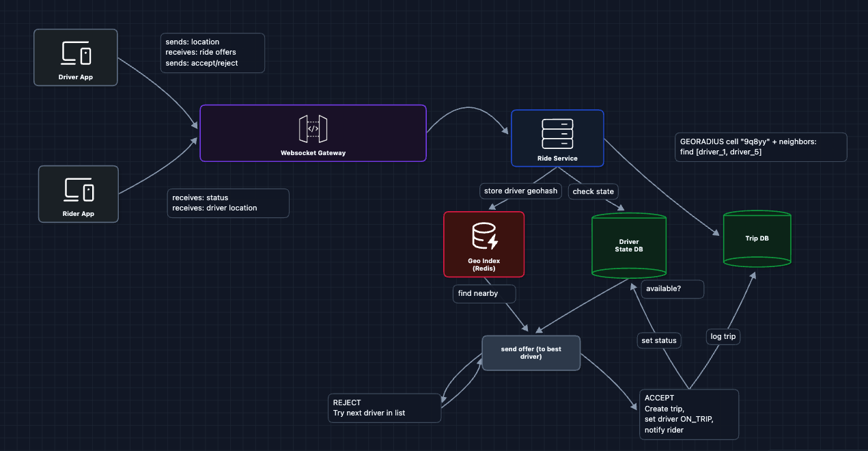868x451 pixels.
Task: Click the Ride Service server icon
Action: click(557, 134)
